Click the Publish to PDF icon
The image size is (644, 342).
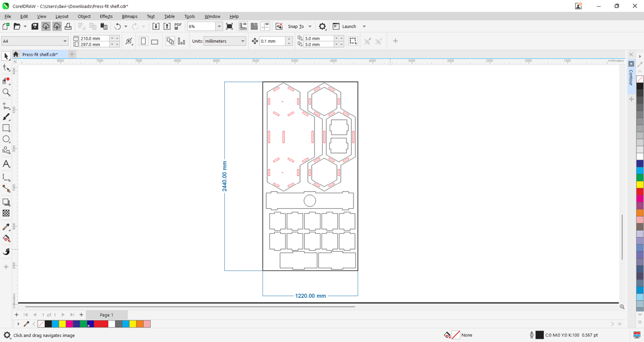[x=177, y=26]
